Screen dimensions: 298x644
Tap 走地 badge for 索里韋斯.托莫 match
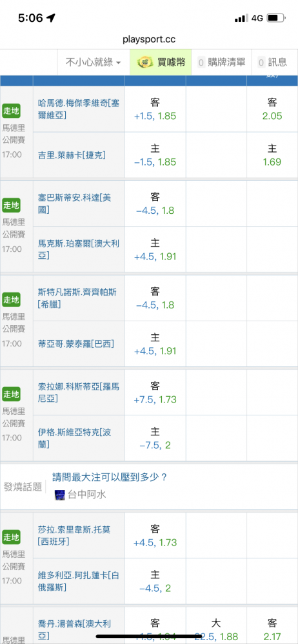pos(11,537)
